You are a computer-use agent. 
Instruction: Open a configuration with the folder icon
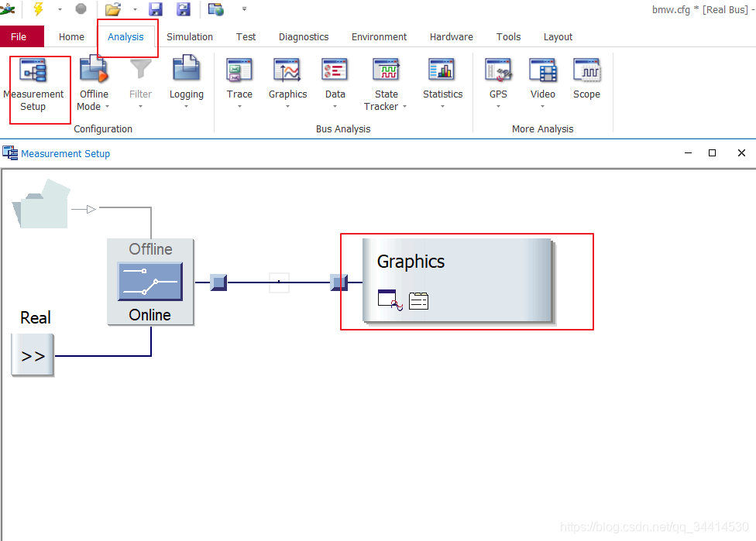[x=113, y=9]
